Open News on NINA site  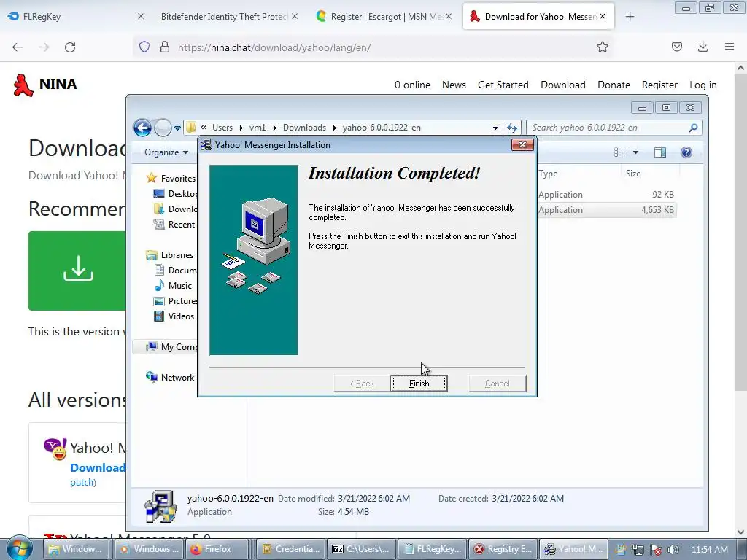[x=454, y=85]
